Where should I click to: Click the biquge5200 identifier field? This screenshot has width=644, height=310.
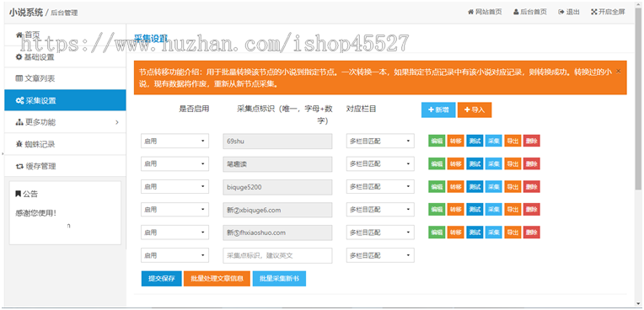point(277,187)
